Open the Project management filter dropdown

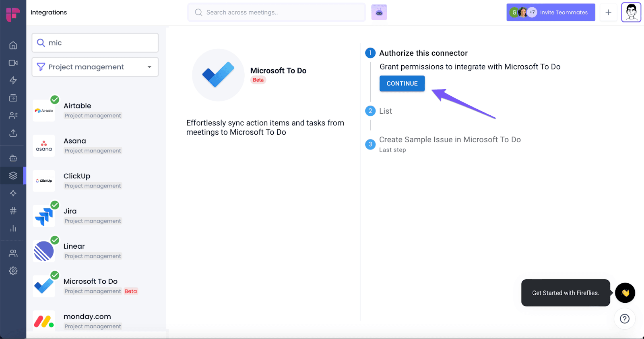(x=95, y=67)
